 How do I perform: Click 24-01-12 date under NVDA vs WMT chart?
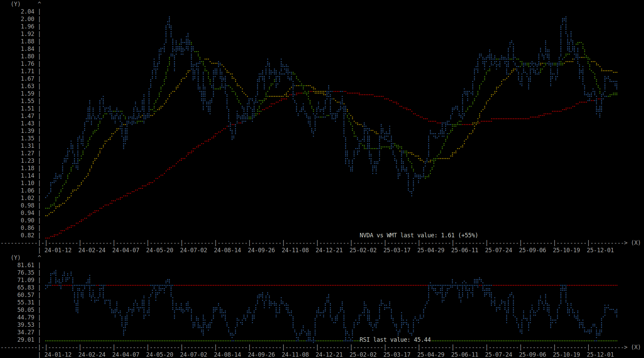(58, 250)
